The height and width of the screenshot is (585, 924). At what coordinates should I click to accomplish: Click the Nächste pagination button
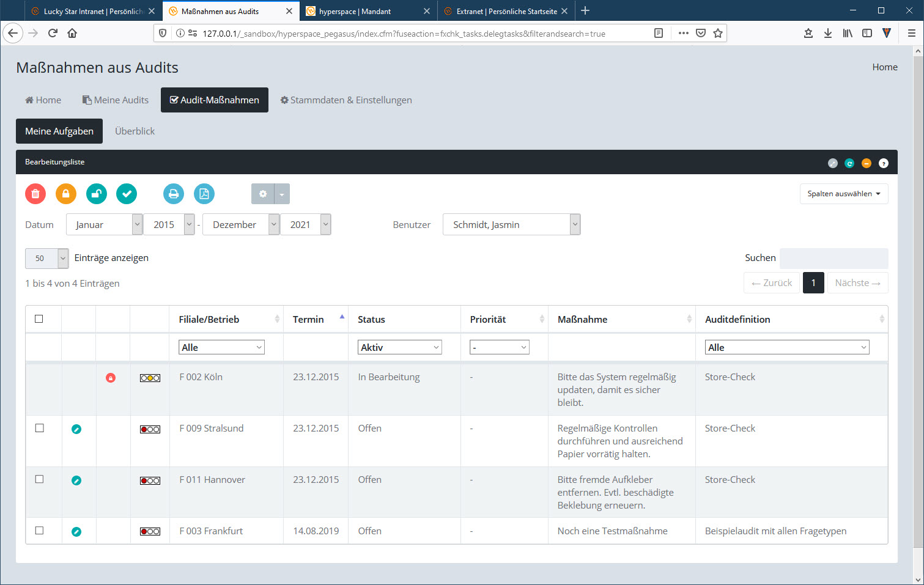coord(857,283)
